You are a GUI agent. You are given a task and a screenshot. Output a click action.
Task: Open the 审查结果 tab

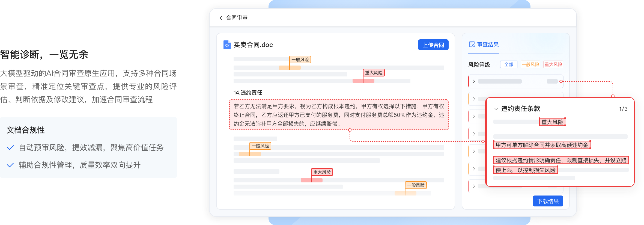click(x=483, y=45)
